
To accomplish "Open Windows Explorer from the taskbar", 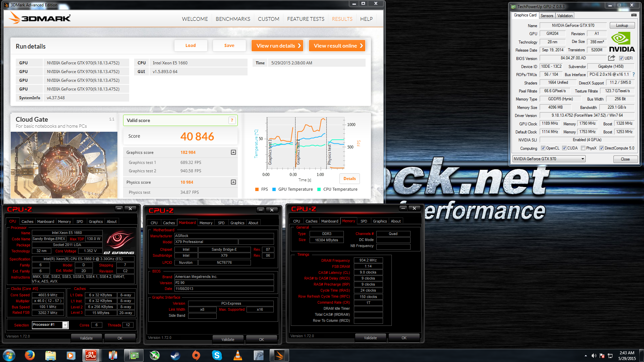I will 50,355.
